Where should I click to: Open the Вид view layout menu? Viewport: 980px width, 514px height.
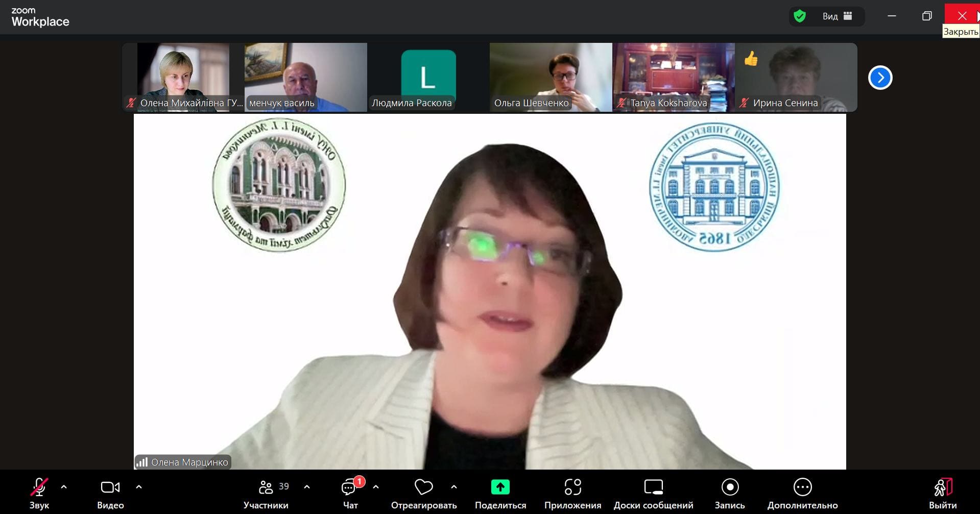(838, 16)
